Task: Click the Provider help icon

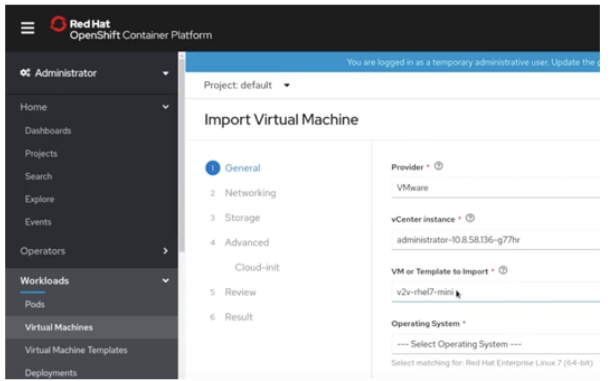Action: [439, 166]
